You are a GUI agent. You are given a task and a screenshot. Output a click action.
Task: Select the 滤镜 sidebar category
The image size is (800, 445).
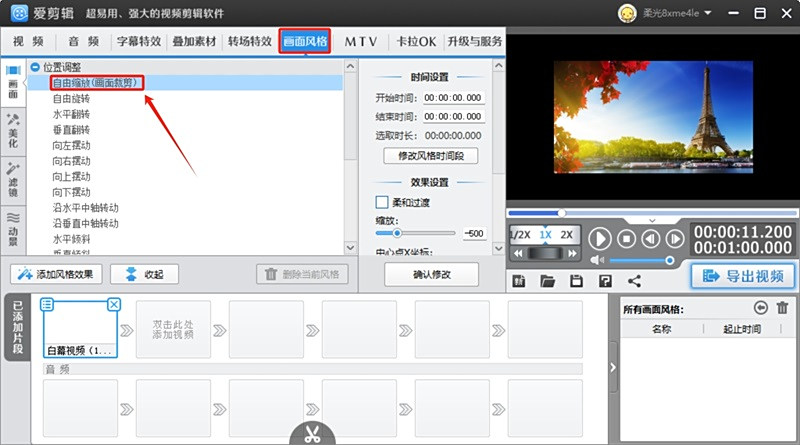click(13, 180)
